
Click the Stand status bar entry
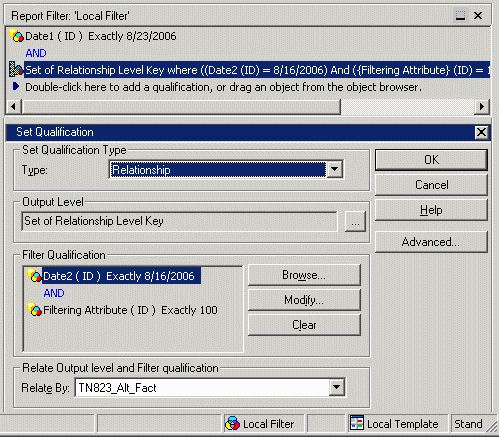[x=468, y=424]
